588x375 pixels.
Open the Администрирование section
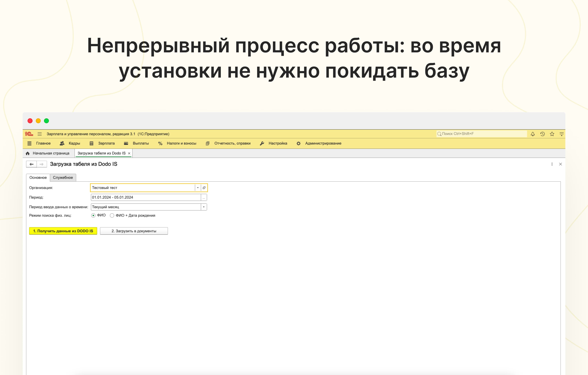(323, 144)
